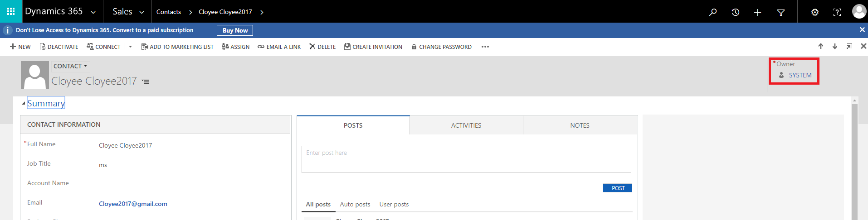Collapse the Summary section
The width and height of the screenshot is (868, 220).
click(x=24, y=104)
